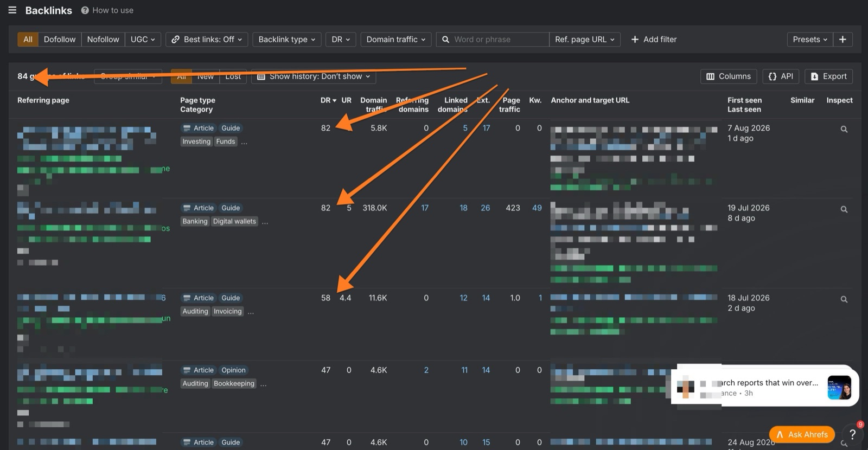Sort by Kw. column header
This screenshot has height=450, width=868.
point(535,100)
